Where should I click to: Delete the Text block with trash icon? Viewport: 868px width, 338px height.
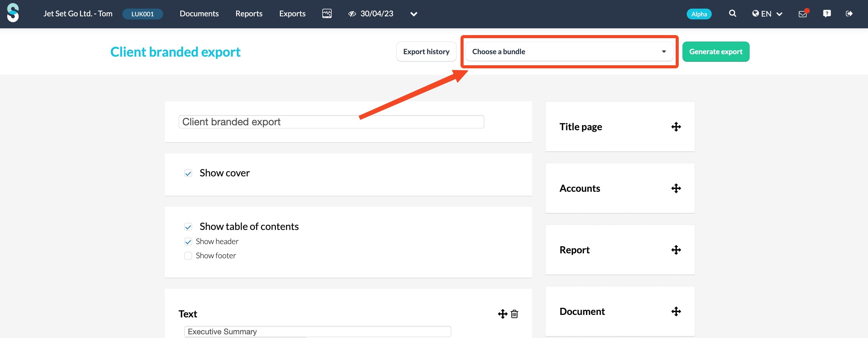point(514,314)
